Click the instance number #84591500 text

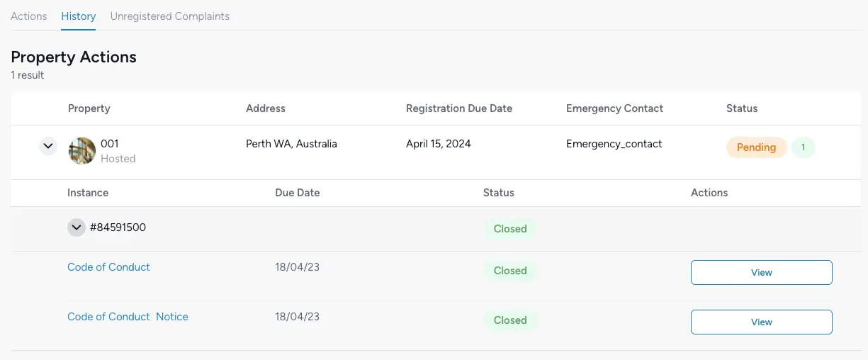click(x=118, y=227)
